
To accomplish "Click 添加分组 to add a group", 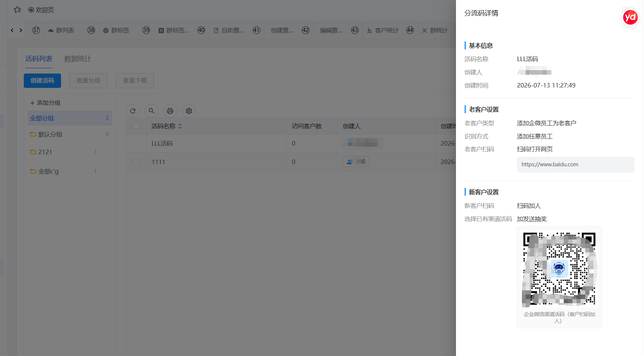I will pos(45,103).
